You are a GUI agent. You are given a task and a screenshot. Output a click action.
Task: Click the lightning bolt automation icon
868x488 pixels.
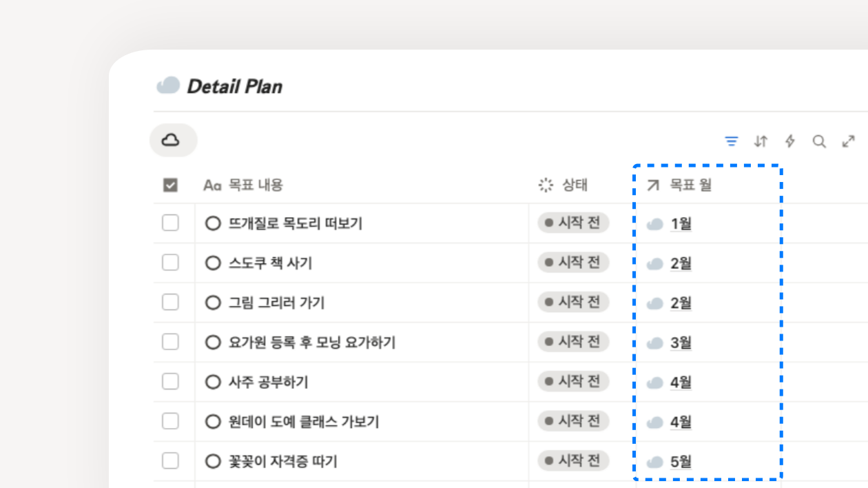pos(790,141)
